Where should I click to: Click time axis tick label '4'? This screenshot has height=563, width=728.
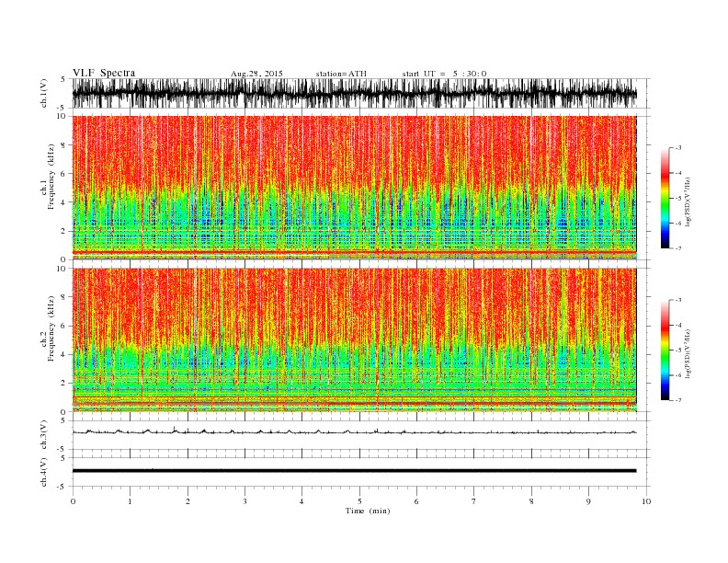[x=301, y=501]
